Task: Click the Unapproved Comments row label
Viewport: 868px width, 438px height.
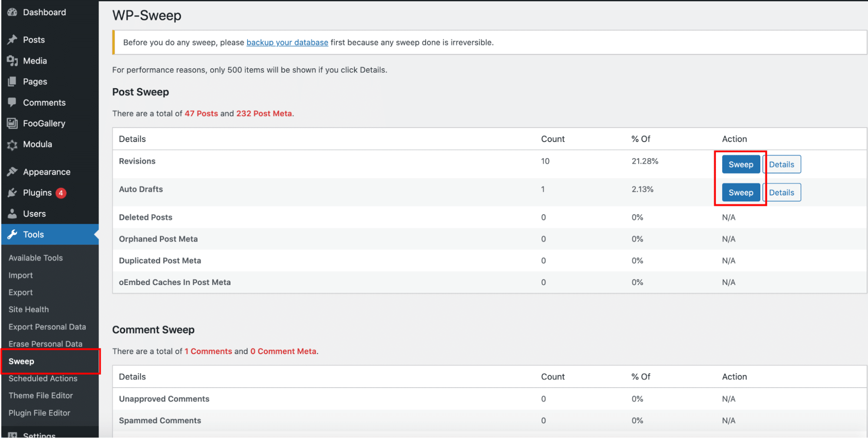Action: (x=164, y=399)
